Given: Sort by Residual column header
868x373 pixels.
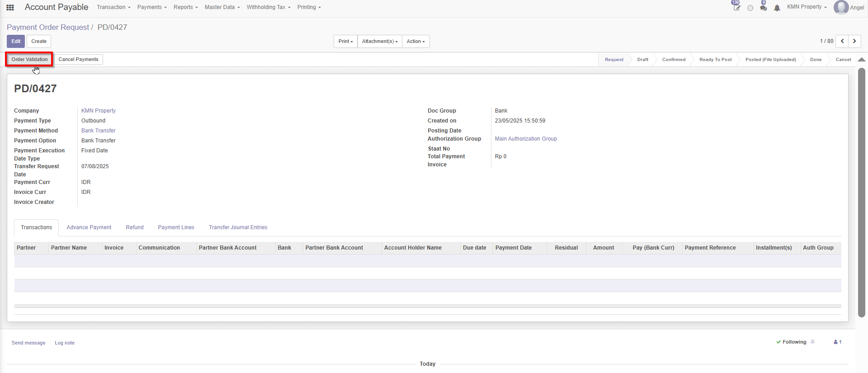Looking at the screenshot, I should pos(566,248).
